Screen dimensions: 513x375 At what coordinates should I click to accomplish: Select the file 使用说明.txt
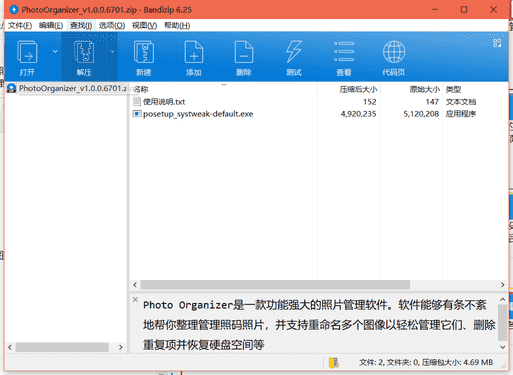click(x=164, y=102)
